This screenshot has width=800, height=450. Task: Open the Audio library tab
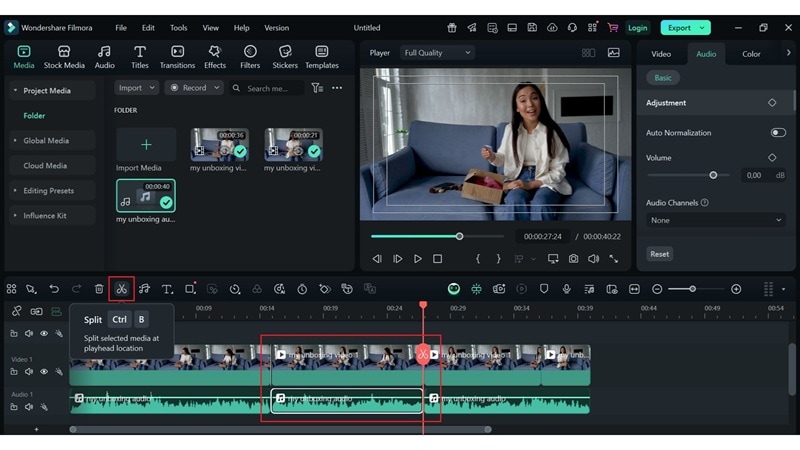click(105, 57)
